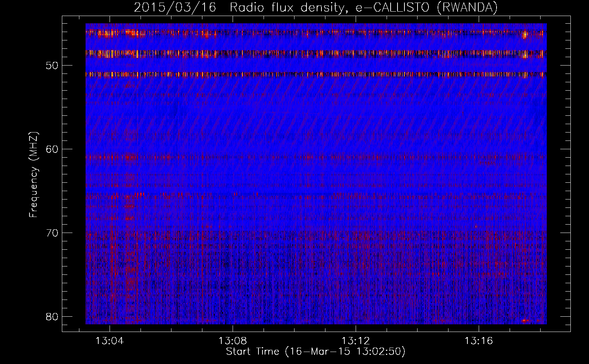This screenshot has height=364, width=589.
Task: Select the 13:16 time axis label
Action: [479, 341]
